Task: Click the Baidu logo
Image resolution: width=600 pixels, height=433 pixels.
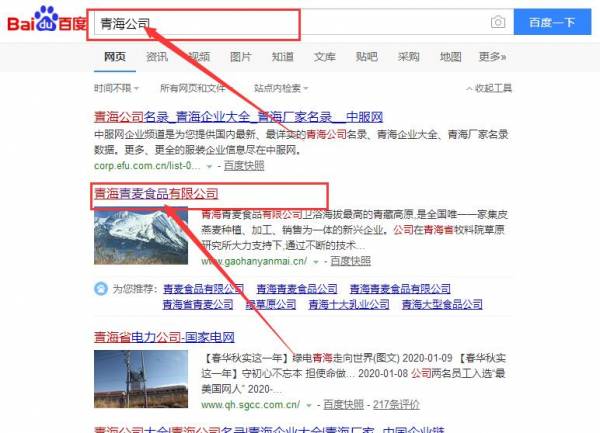Action: click(47, 20)
